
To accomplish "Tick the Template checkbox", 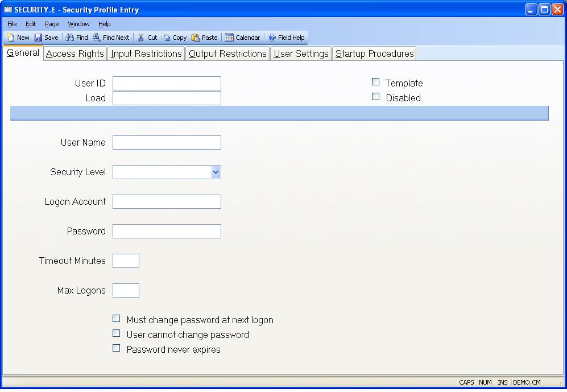I will [376, 82].
